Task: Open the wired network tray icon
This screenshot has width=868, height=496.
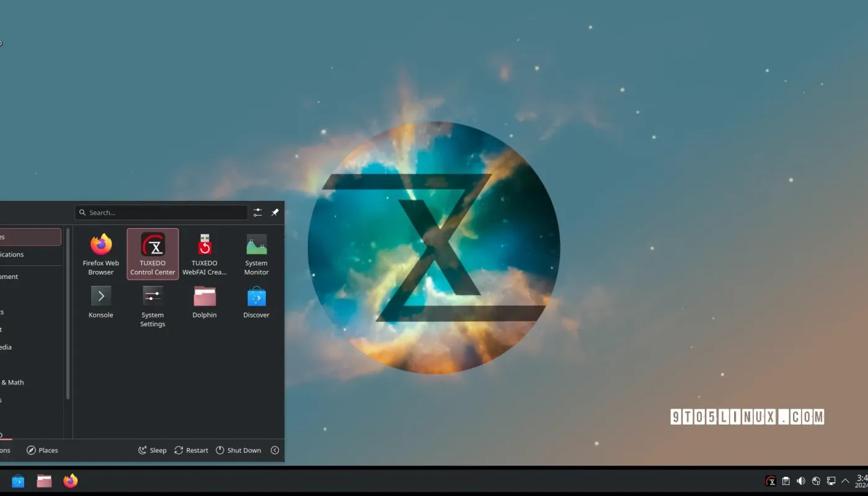Action: (831, 481)
